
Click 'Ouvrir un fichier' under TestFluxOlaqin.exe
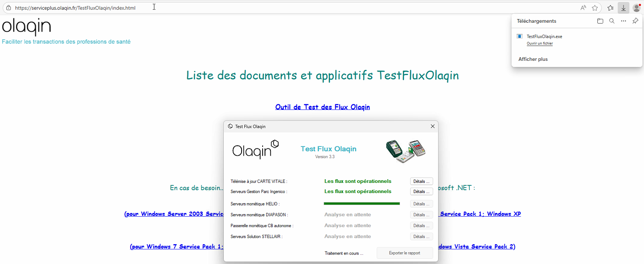pyautogui.click(x=539, y=43)
